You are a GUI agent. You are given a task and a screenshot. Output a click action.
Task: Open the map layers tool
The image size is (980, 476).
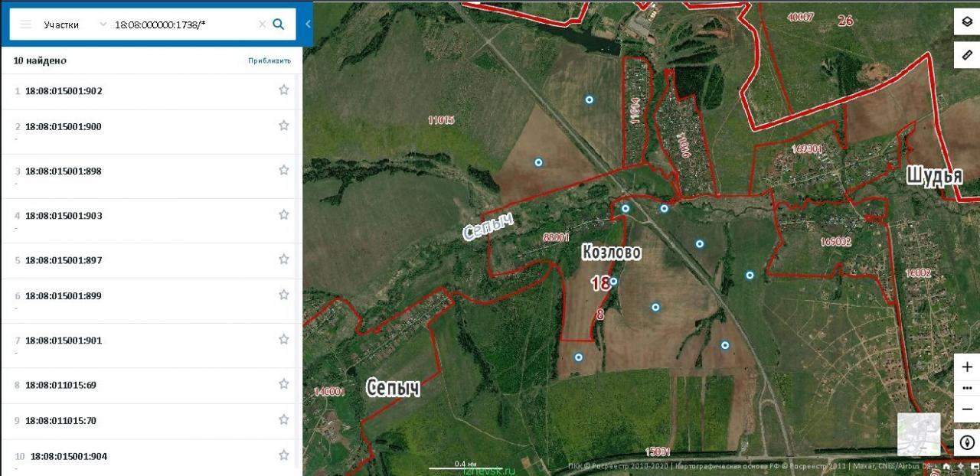(x=967, y=21)
